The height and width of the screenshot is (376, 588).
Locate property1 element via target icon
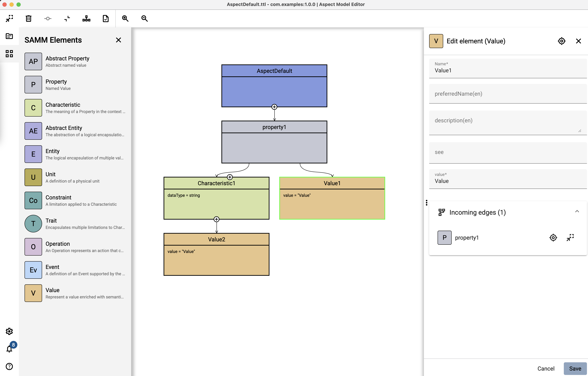point(553,238)
